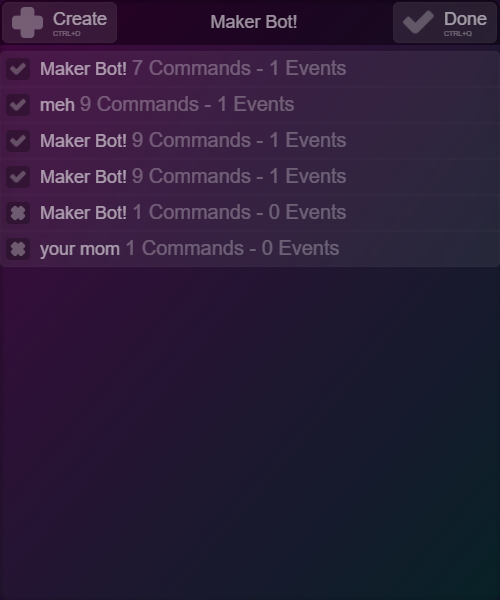Screen dimensions: 500x600
Task: Toggle the checkmark icon beside Maker Bot! 7 Commands
Action: 18,69
